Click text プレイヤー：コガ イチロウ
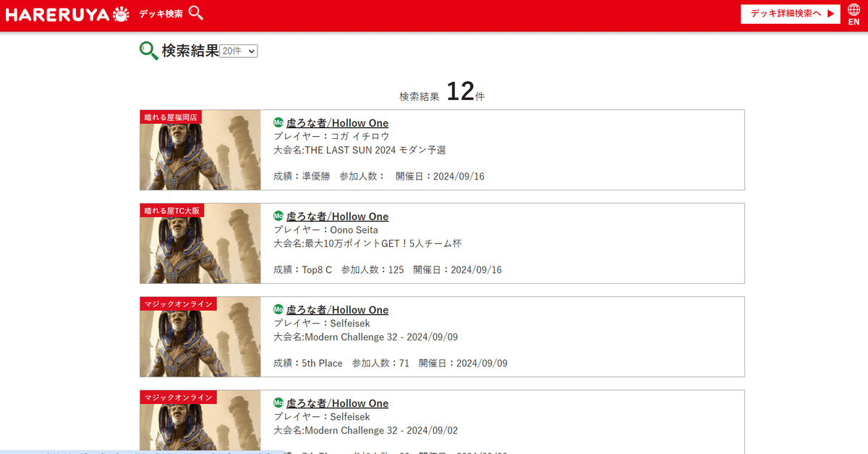This screenshot has height=454, width=868. pos(331,136)
